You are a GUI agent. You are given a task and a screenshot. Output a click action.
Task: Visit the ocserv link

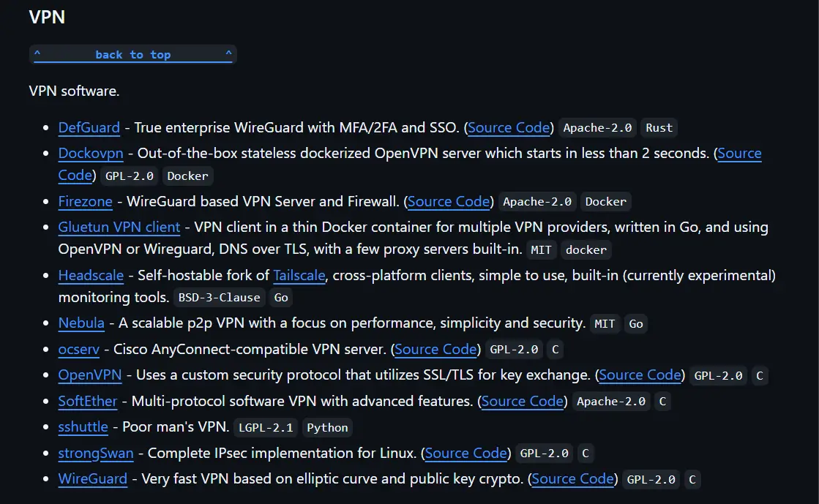click(78, 349)
